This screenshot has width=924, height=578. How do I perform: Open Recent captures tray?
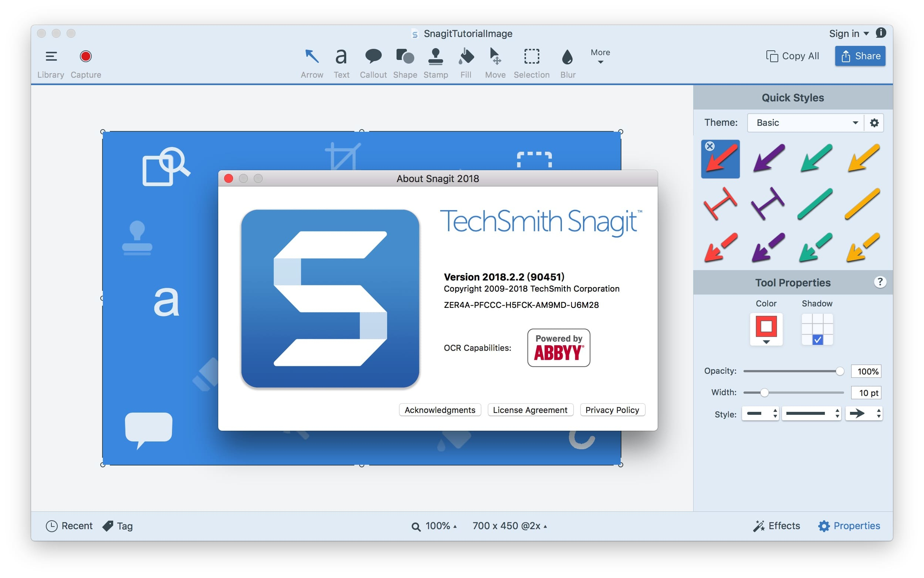pos(69,526)
